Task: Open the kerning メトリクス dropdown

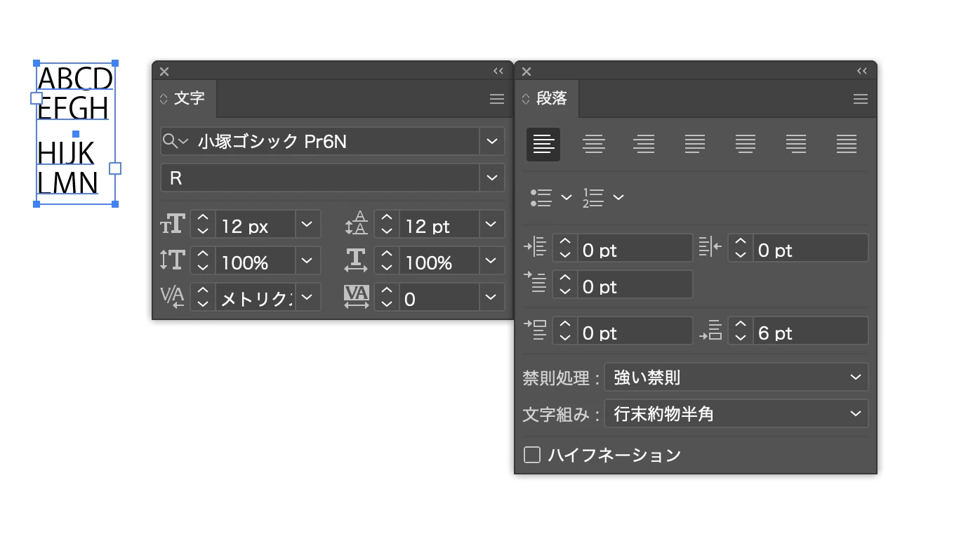Action: tap(307, 297)
